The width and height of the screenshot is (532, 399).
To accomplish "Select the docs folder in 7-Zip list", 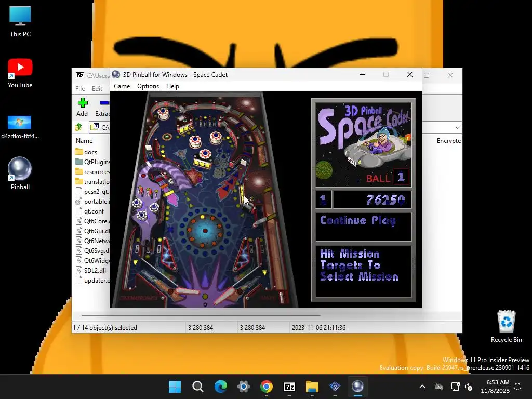I will click(91, 152).
